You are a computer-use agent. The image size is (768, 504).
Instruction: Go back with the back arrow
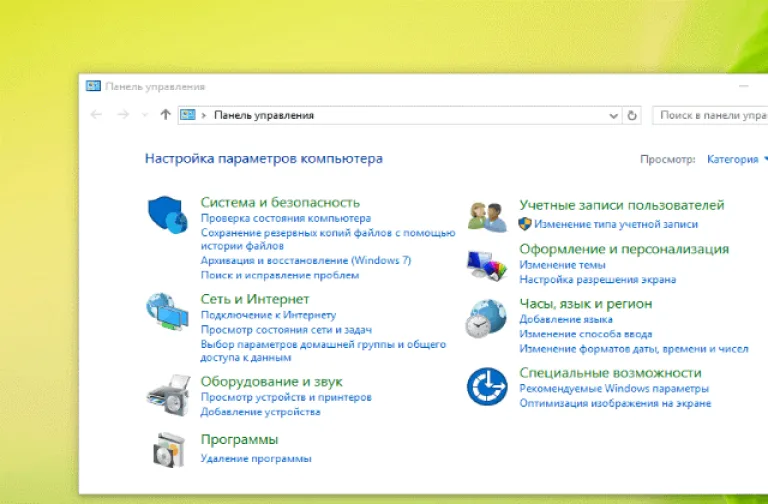pos(96,115)
